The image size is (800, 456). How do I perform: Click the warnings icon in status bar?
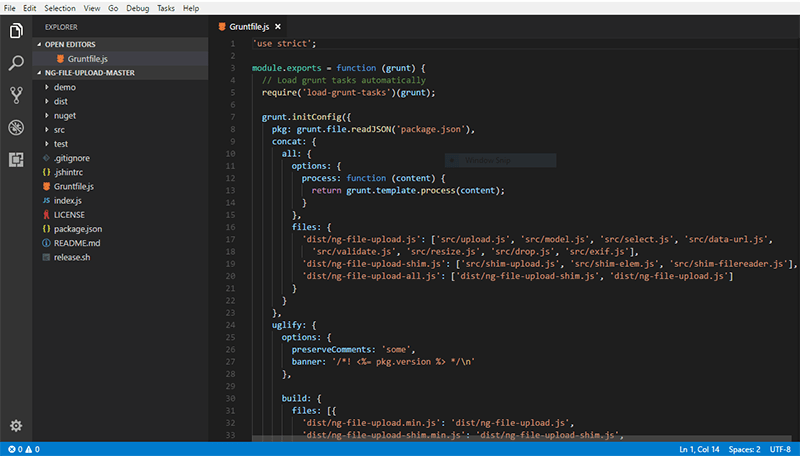coord(29,449)
